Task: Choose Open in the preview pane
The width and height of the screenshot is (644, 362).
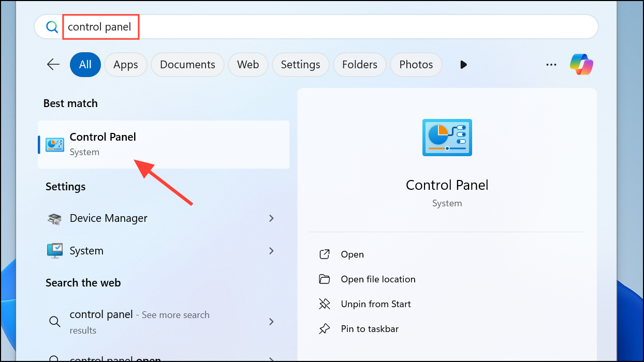Action: (352, 254)
